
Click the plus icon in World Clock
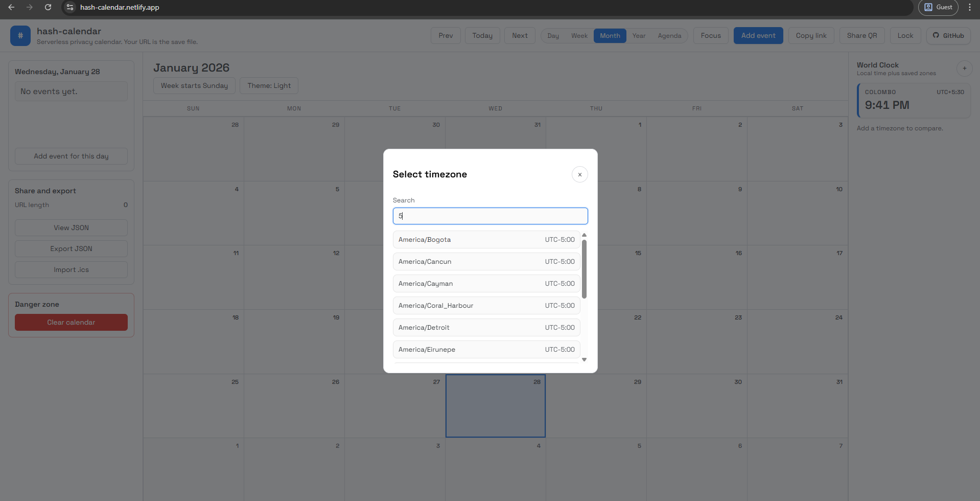(x=964, y=69)
